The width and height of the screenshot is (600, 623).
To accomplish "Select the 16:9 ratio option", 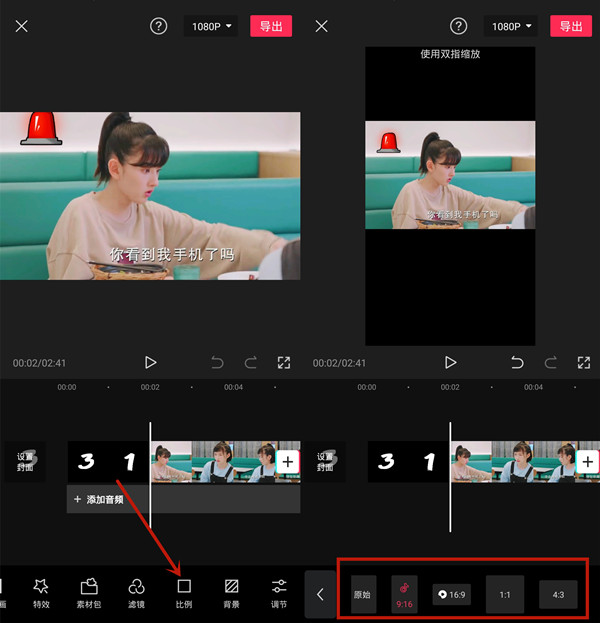I will 452,594.
